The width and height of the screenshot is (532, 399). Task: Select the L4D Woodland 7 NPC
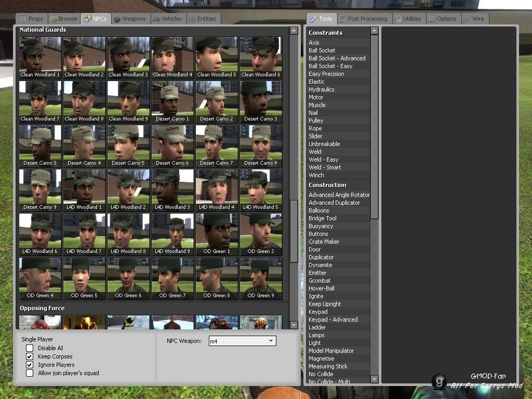coord(84,234)
